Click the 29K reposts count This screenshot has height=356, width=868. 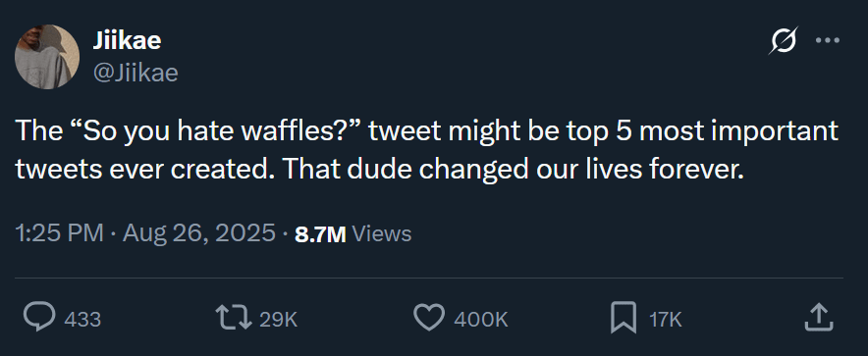pos(279,319)
